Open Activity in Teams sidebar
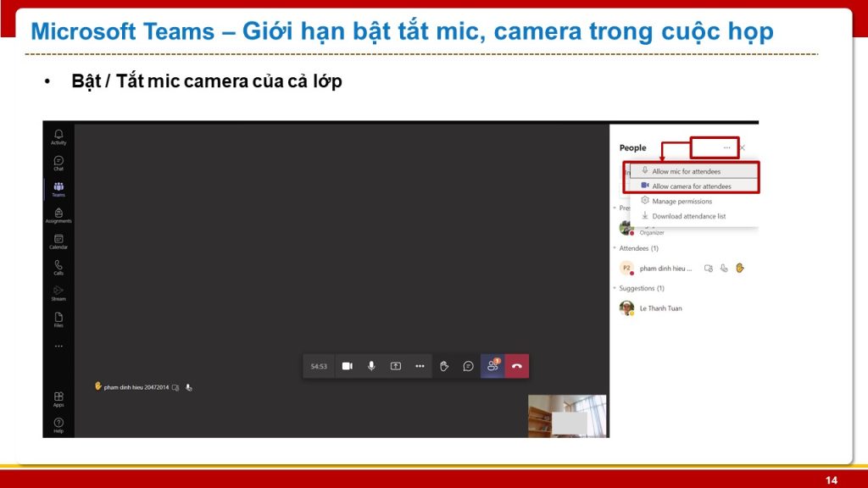This screenshot has height=488, width=868. [58, 136]
